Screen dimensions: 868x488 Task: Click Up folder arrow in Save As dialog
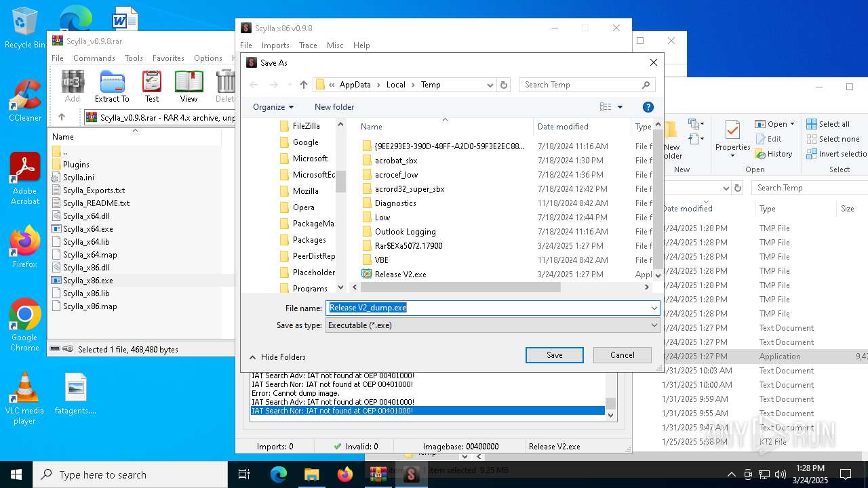point(304,85)
